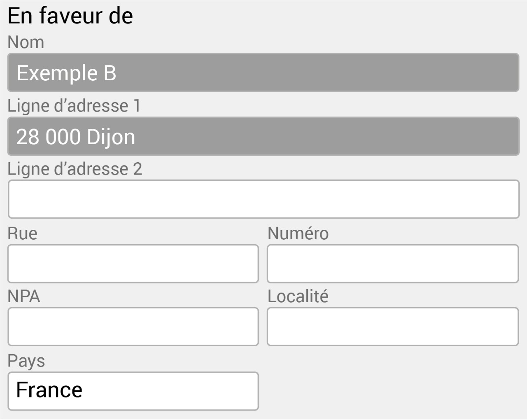Click the word 'Exemple' in the Nom field
The height and width of the screenshot is (420, 527).
click(x=57, y=73)
